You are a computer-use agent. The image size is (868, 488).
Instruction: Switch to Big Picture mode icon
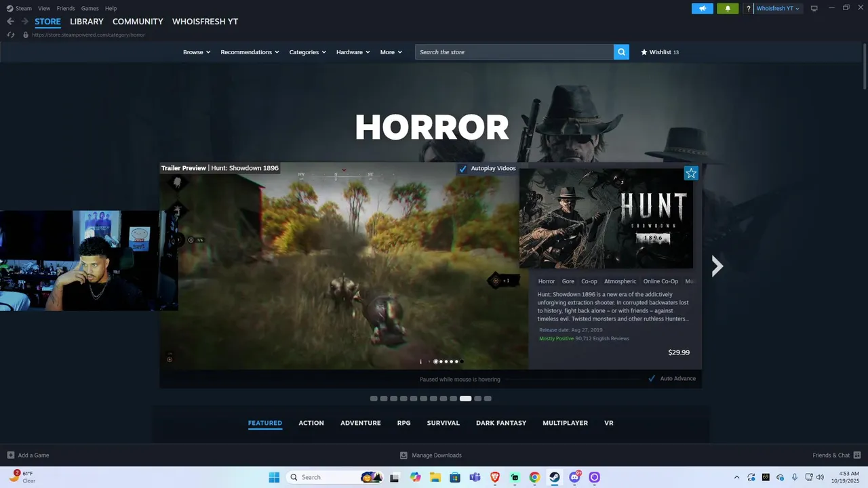click(x=814, y=8)
